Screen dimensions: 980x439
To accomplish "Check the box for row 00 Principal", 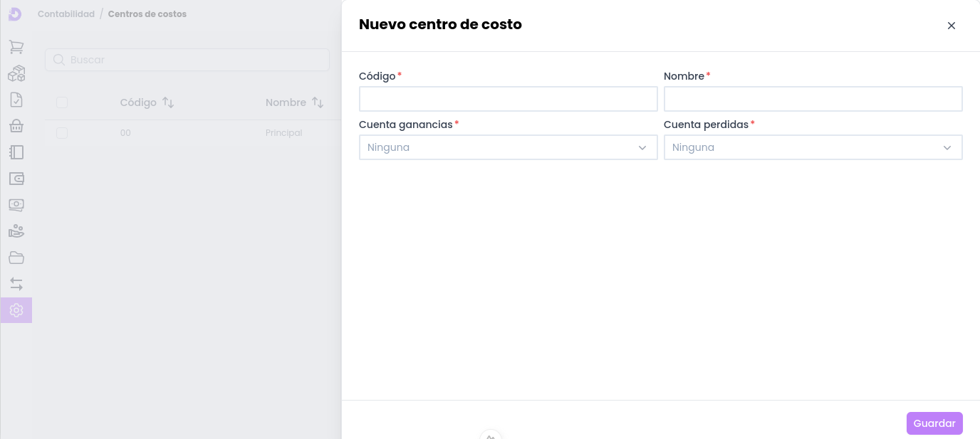I will click(x=62, y=133).
